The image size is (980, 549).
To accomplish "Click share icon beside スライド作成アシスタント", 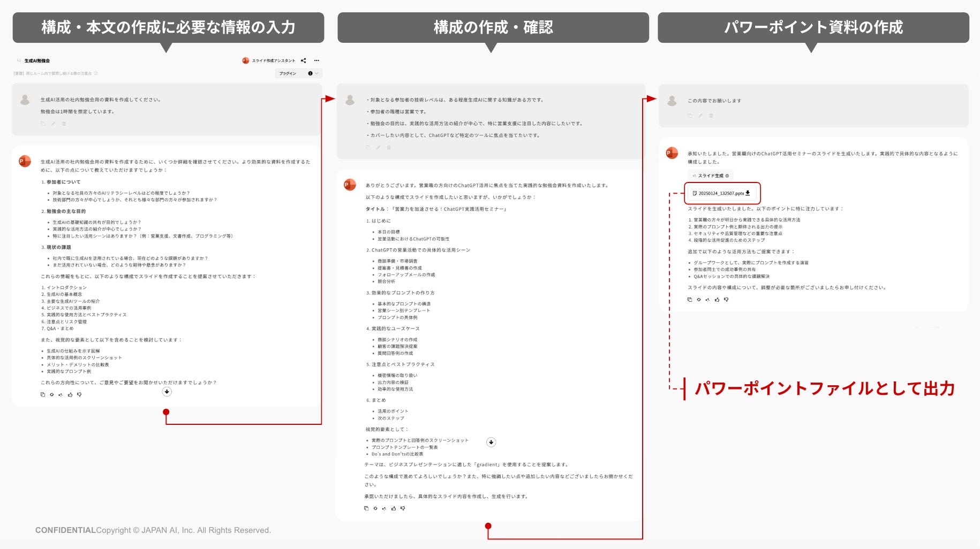I will coord(304,60).
